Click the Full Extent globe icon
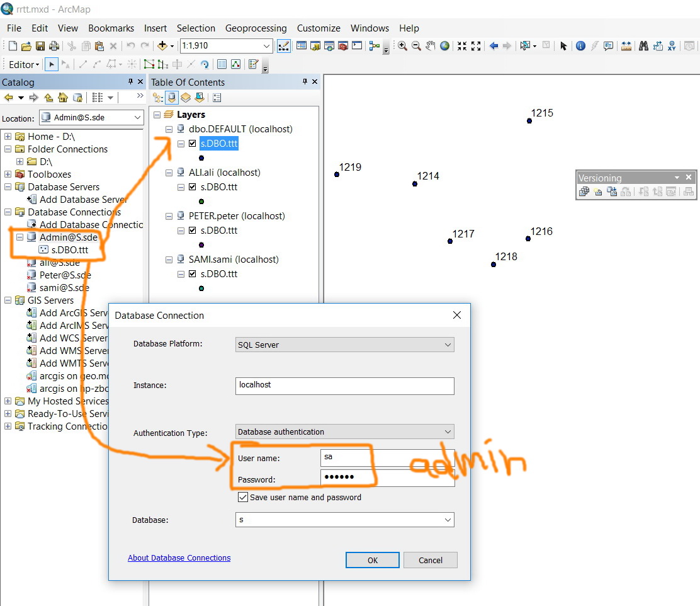 (x=444, y=45)
